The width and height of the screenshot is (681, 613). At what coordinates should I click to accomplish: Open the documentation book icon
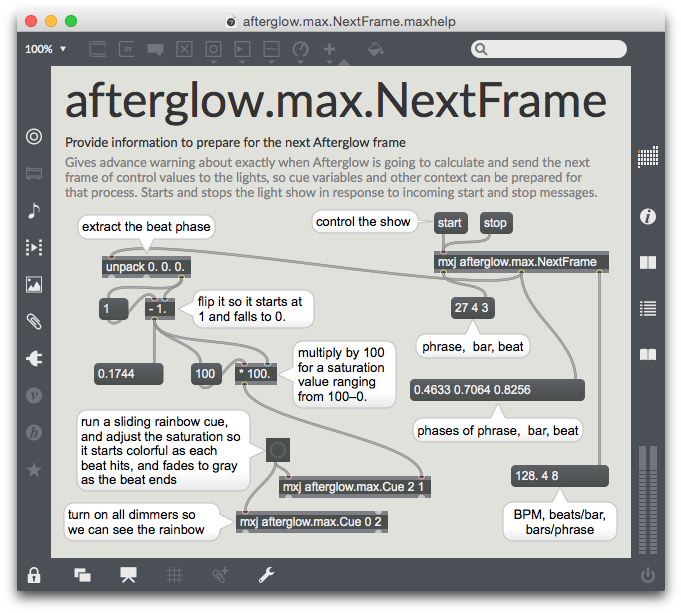(648, 355)
